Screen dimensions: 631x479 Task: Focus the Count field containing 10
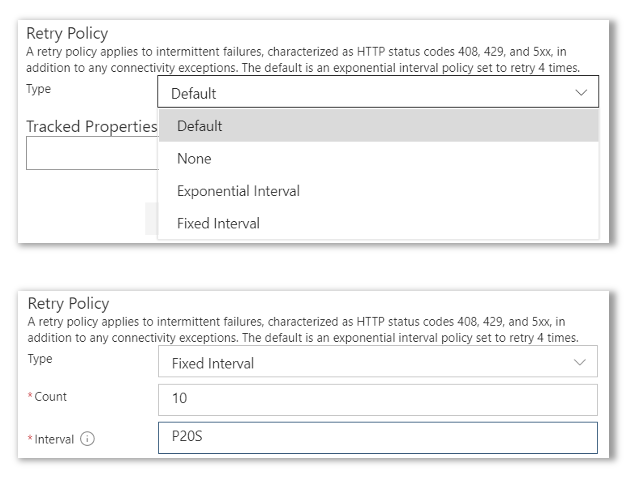click(378, 399)
